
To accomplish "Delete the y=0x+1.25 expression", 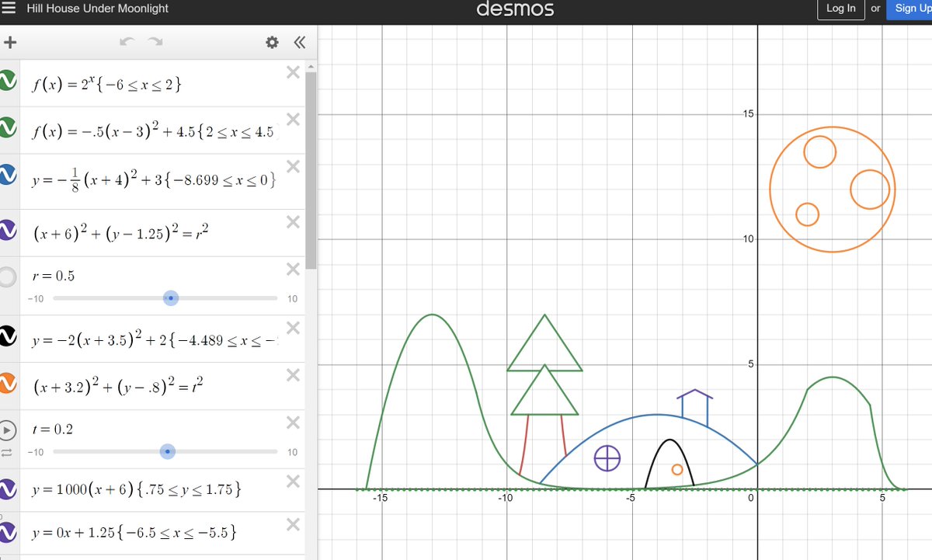I will 293,524.
